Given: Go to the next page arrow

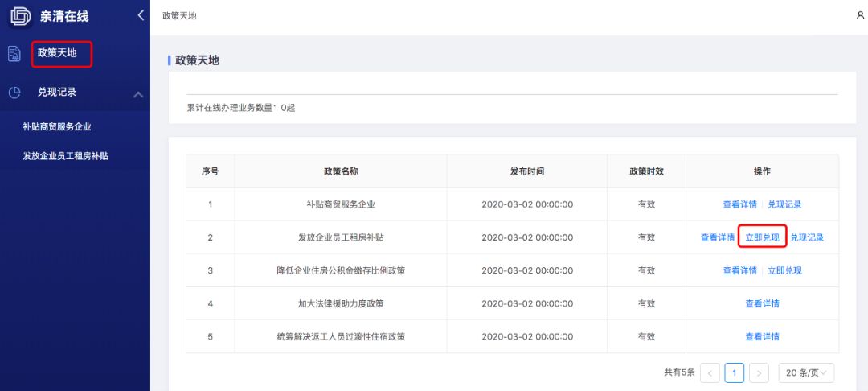Looking at the screenshot, I should 759,372.
